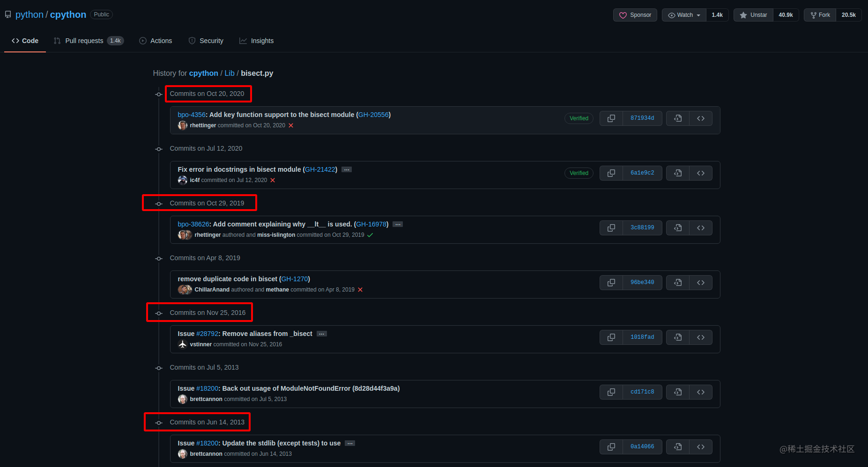Click the failed status X for commit 871934d
This screenshot has width=868, height=467.
291,125
